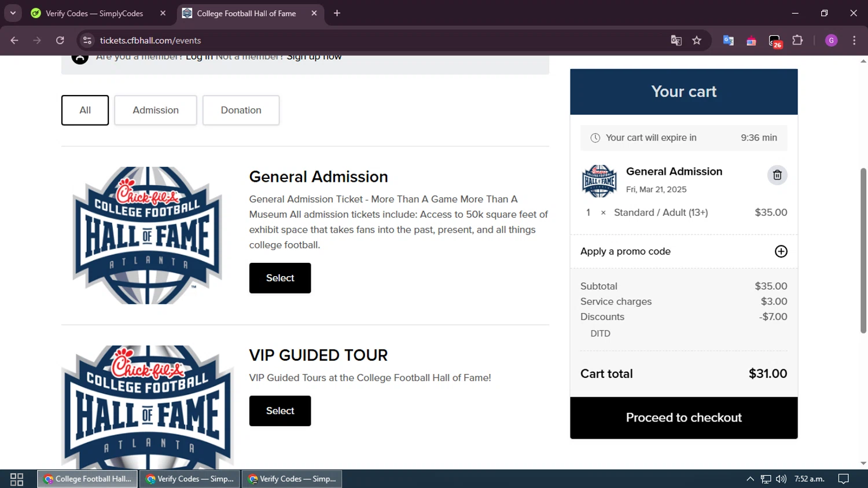Click the Subtotal $35.00 amount
The image size is (868, 488).
tap(771, 286)
